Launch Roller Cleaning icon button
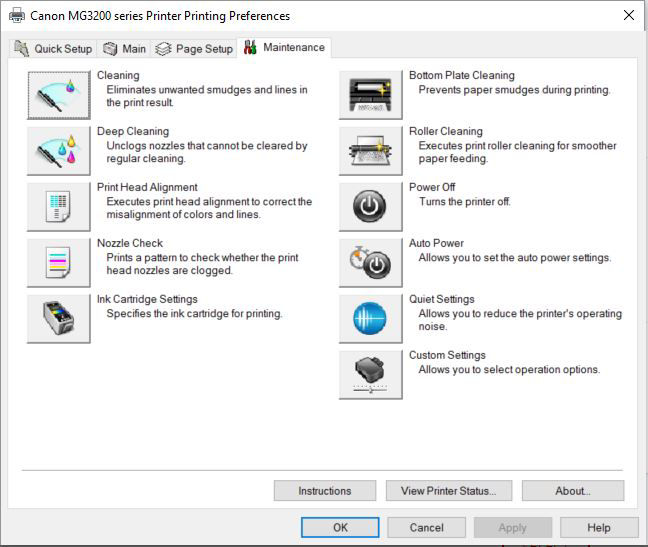Screen dimensions: 648x547 [x=370, y=151]
